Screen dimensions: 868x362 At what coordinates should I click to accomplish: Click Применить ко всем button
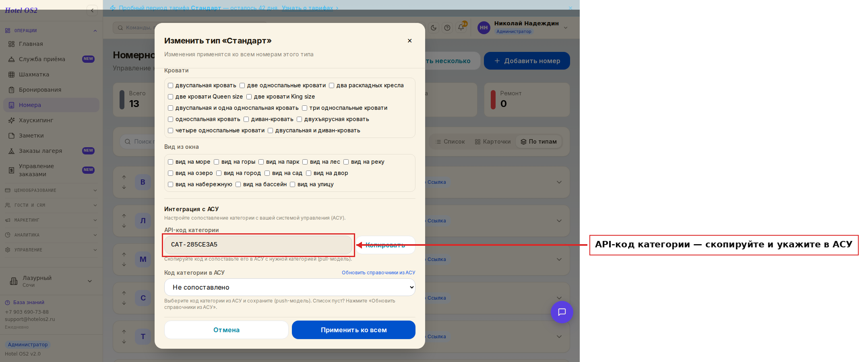353,330
